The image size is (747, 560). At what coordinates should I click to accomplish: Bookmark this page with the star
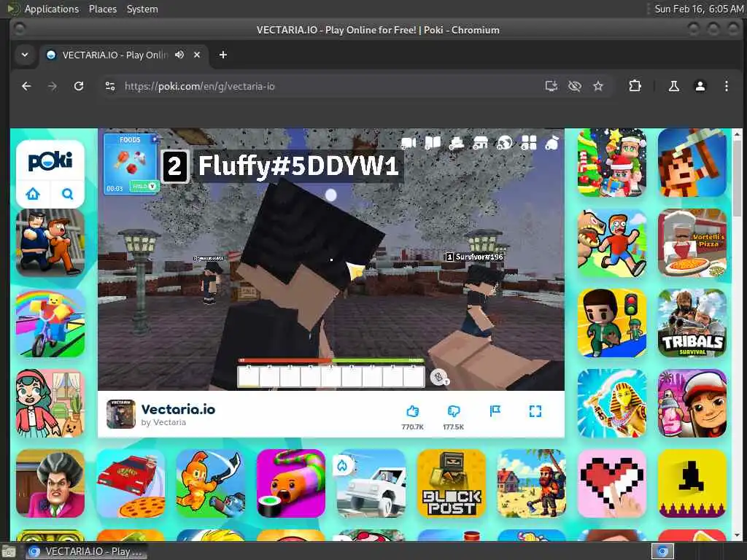(x=598, y=86)
